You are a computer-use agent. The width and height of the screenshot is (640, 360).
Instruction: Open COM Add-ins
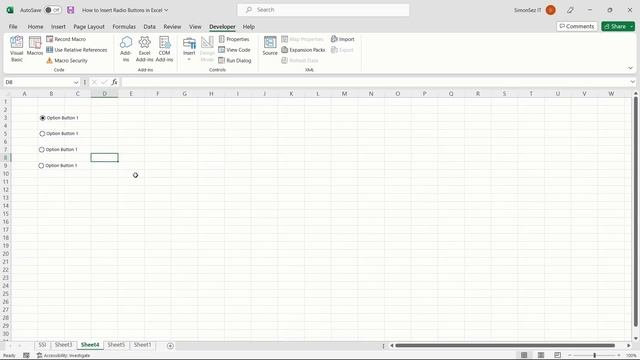pos(164,49)
